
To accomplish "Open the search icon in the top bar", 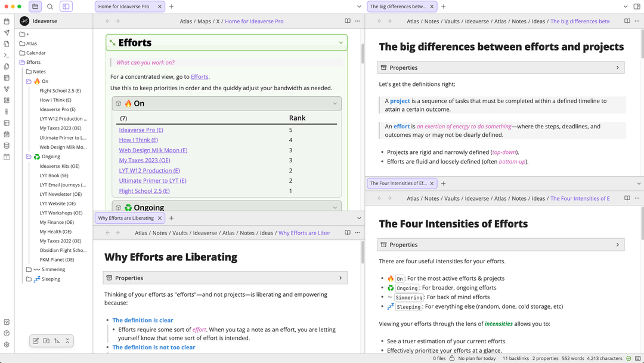I will click(50, 7).
